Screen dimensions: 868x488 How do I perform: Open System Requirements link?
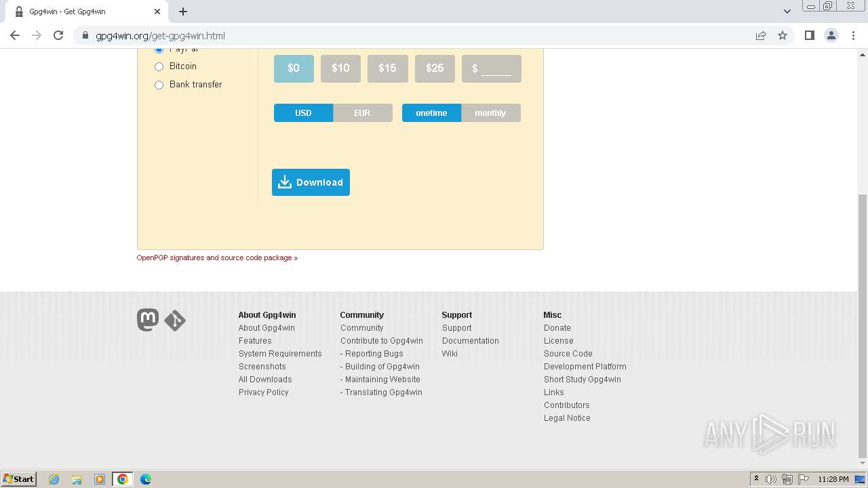coord(280,354)
